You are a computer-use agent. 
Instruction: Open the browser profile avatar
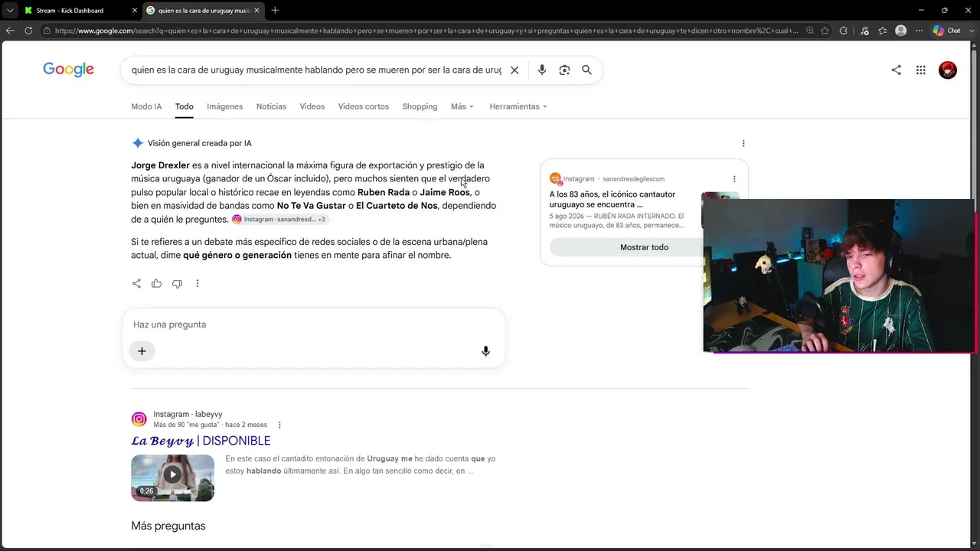coord(901,31)
